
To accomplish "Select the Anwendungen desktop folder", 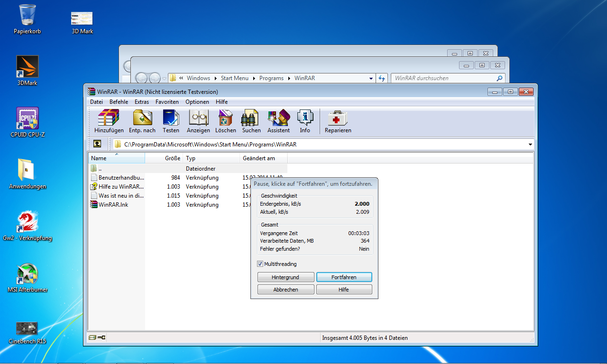I will 28,174.
